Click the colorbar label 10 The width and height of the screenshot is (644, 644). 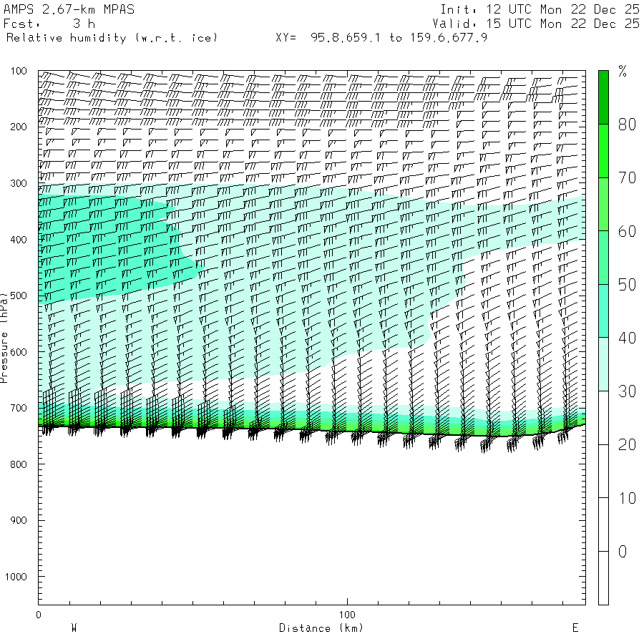(x=627, y=498)
